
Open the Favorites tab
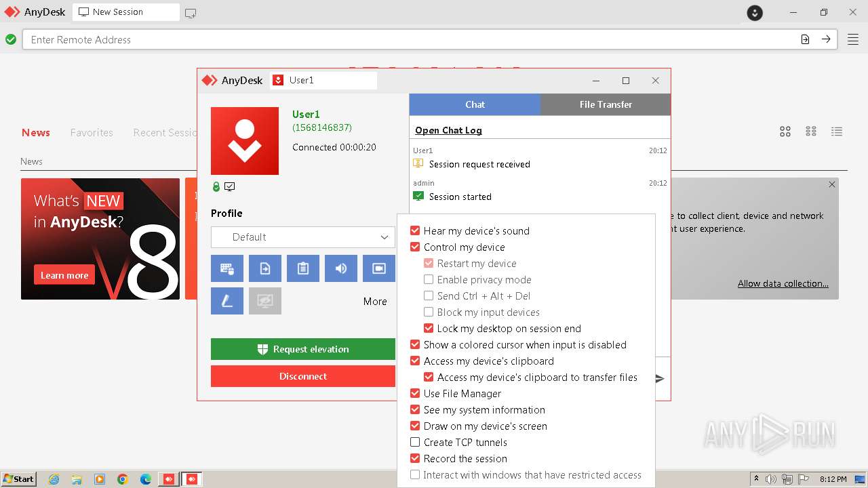pyautogui.click(x=92, y=133)
